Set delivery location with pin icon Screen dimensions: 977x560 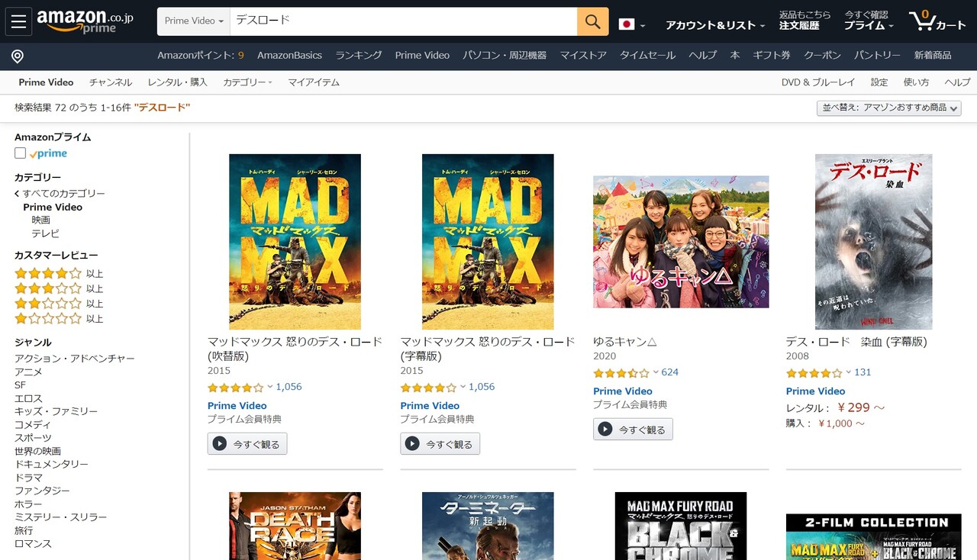(x=18, y=56)
